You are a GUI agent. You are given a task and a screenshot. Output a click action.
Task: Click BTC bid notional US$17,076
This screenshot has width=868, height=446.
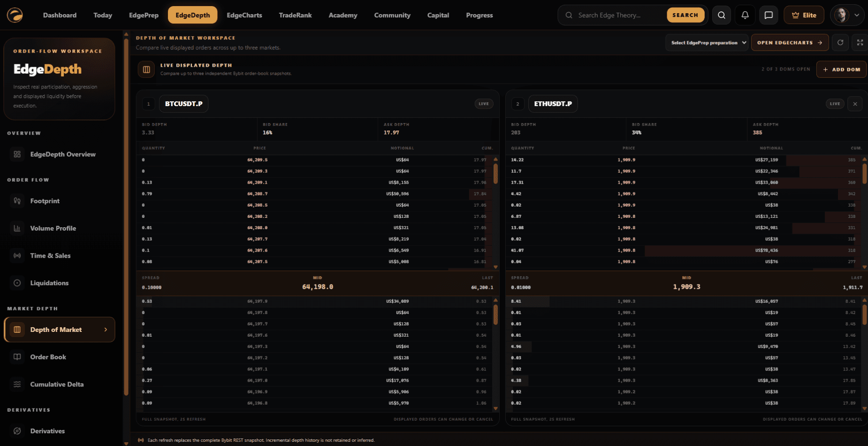coord(397,381)
